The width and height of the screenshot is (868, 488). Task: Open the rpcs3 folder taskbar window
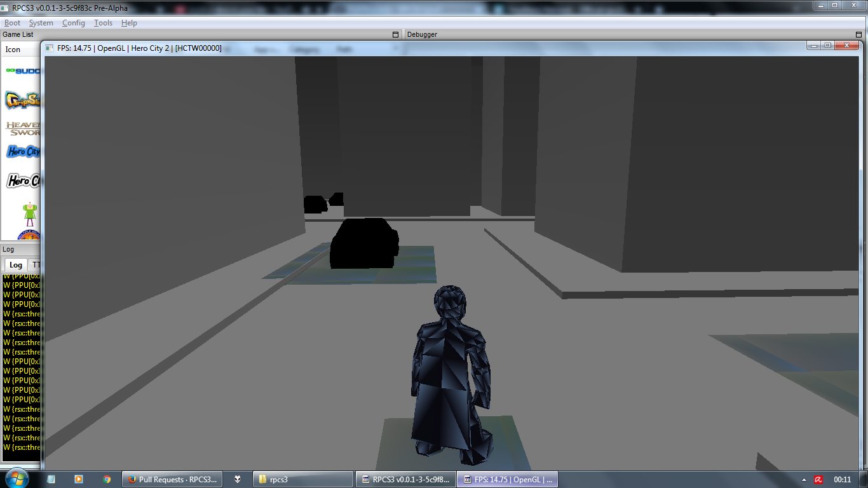[x=302, y=479]
